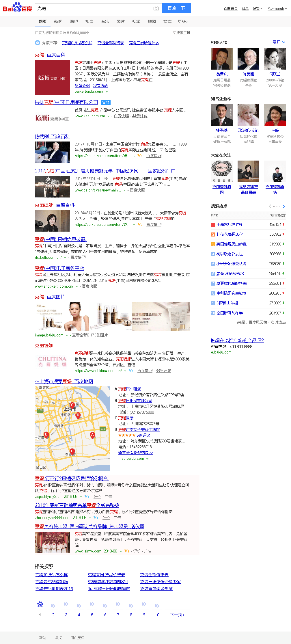Click map marker D on Shanghai map
The width and height of the screenshot is (291, 644).
[x=78, y=416]
